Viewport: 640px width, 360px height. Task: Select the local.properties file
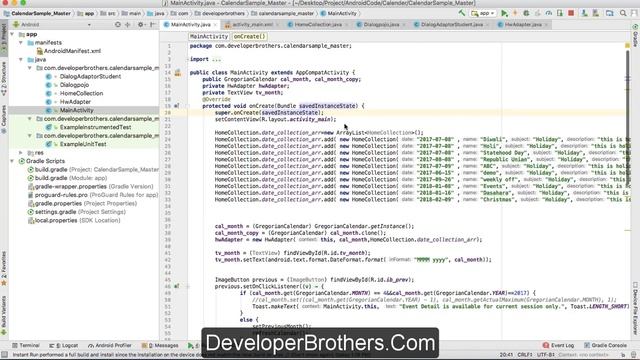point(73,220)
